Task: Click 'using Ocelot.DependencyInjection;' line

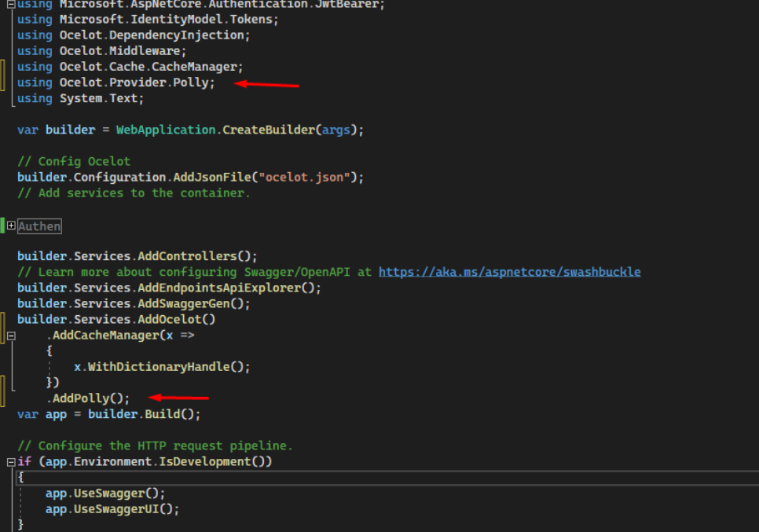Action: pos(134,35)
